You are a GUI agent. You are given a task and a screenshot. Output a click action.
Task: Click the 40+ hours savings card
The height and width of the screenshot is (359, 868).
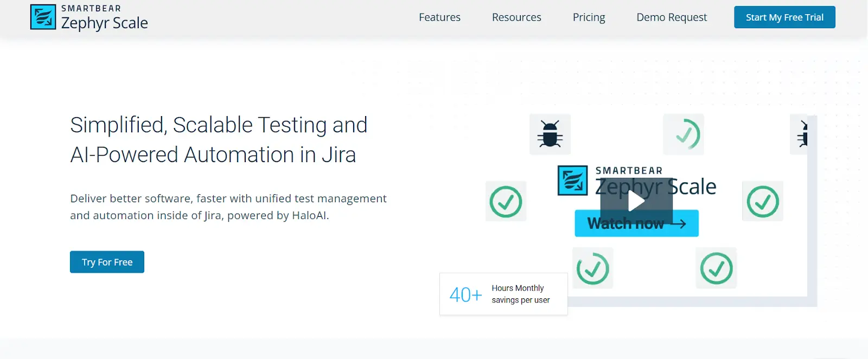coord(503,294)
